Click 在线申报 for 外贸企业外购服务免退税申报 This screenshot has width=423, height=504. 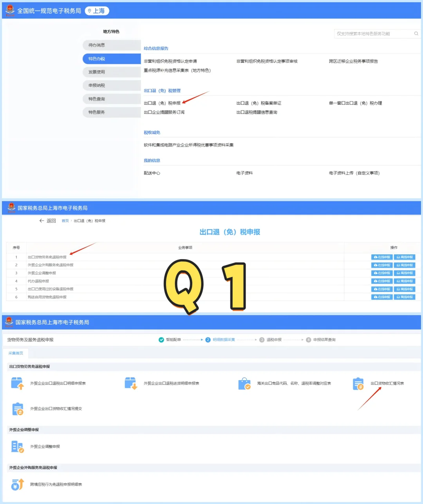click(382, 265)
